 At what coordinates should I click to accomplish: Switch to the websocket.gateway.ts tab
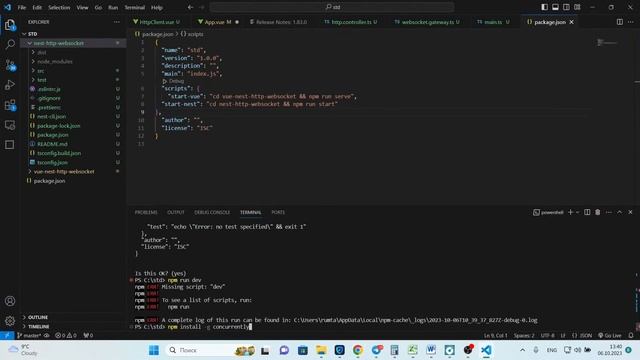(427, 22)
